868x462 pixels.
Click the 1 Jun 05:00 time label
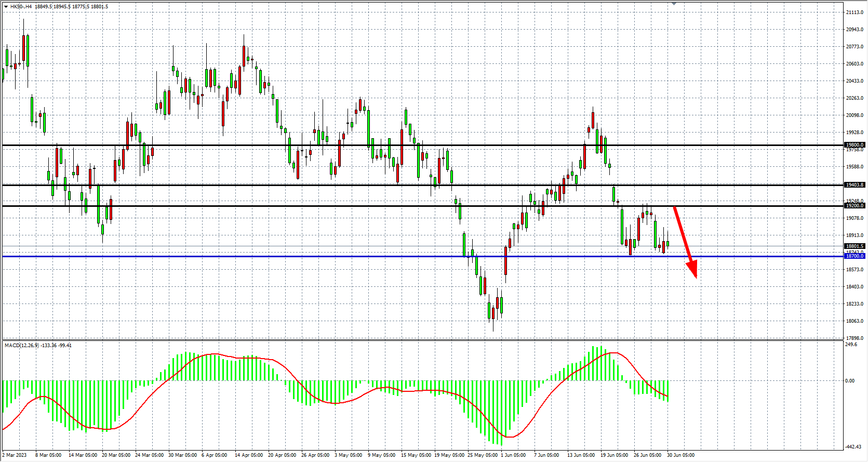point(513,455)
